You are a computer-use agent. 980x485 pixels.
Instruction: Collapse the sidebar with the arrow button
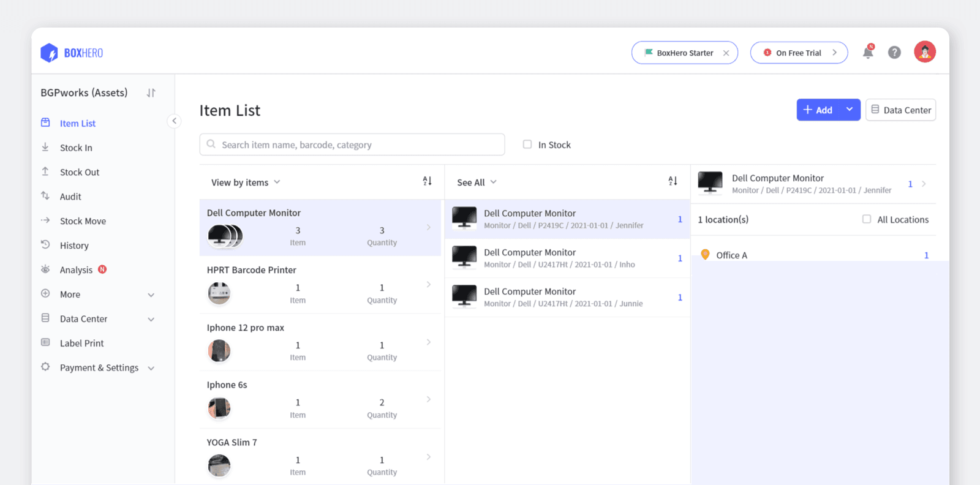pos(174,121)
